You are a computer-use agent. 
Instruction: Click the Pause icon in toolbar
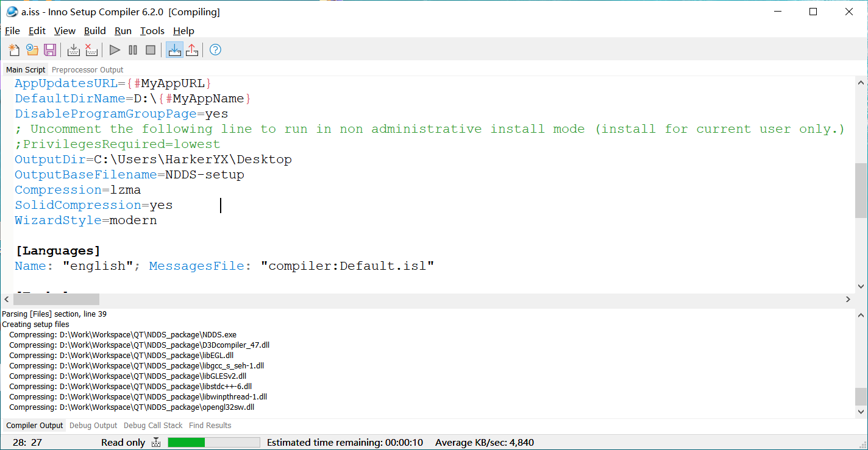pos(133,50)
